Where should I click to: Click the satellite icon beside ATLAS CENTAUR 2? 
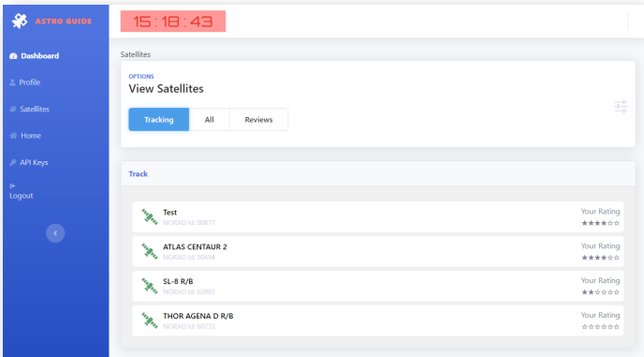coord(150,251)
